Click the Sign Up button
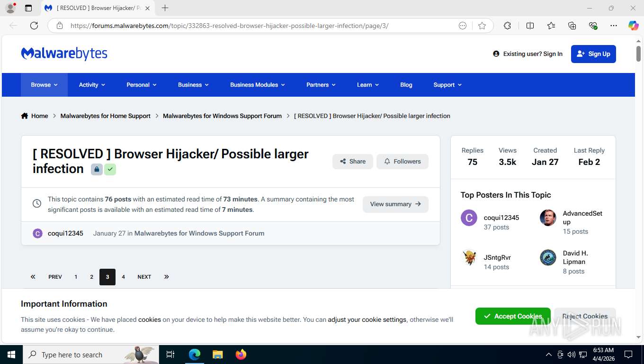Viewport: 644px width, 364px height. tap(593, 54)
